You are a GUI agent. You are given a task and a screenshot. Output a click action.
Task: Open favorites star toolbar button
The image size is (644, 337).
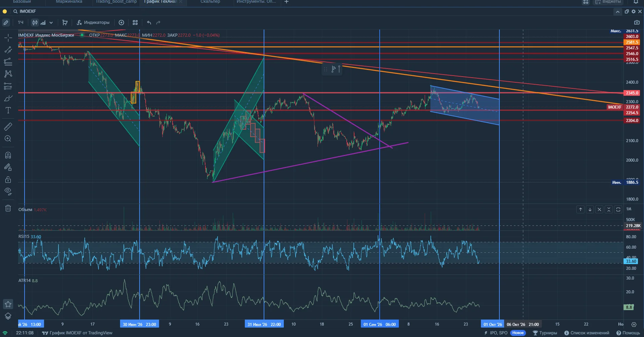[8, 304]
